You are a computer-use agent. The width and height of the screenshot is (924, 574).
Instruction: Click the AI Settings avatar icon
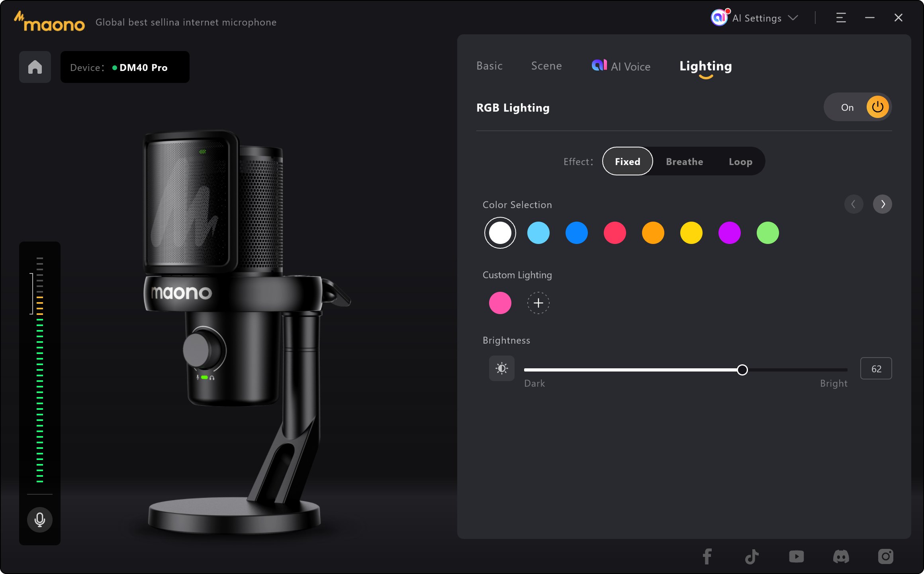(x=719, y=18)
